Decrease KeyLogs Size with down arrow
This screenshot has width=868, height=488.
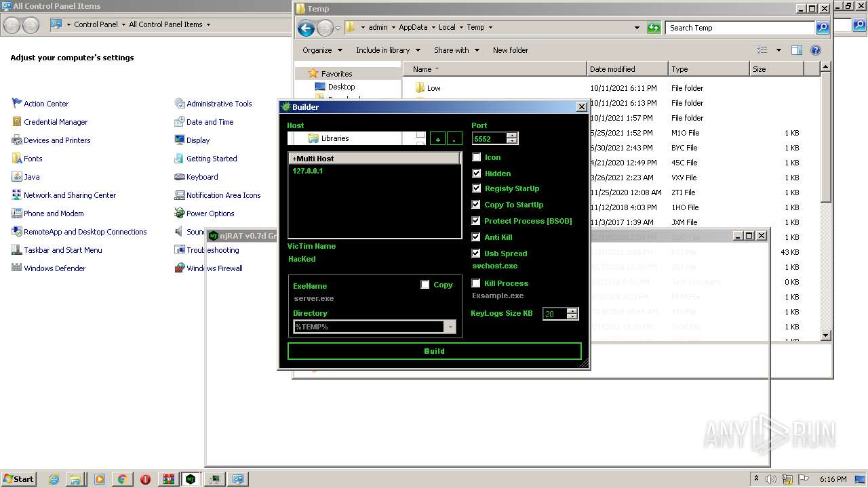pyautogui.click(x=572, y=317)
